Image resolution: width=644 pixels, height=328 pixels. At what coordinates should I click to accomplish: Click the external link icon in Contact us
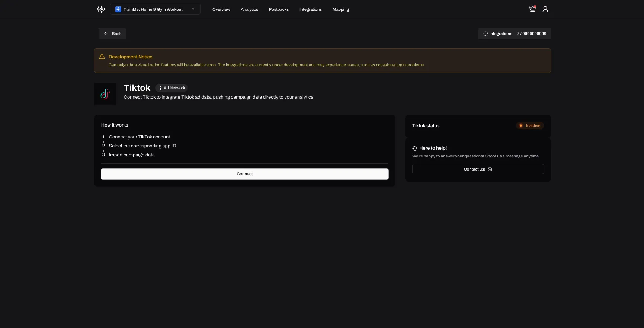pyautogui.click(x=490, y=169)
